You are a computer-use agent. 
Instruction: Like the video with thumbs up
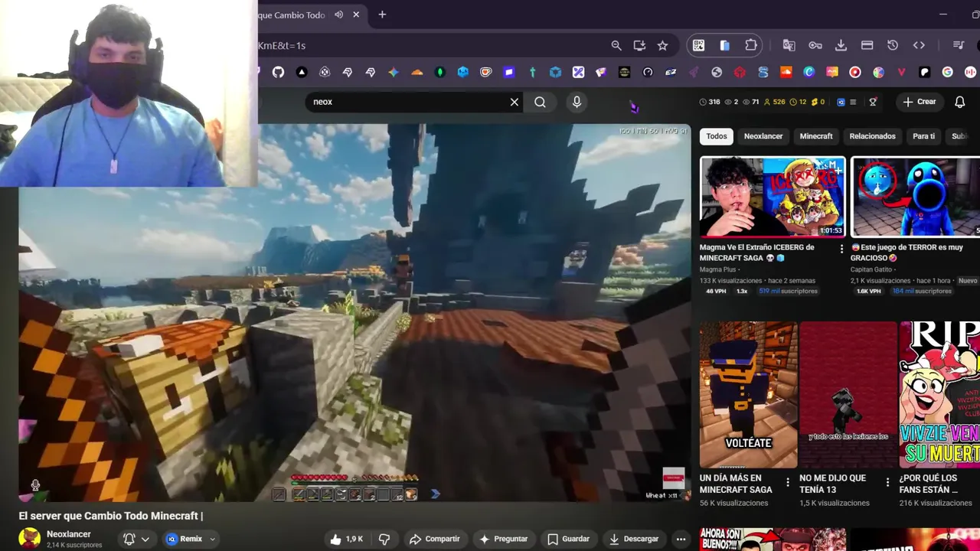(346, 539)
